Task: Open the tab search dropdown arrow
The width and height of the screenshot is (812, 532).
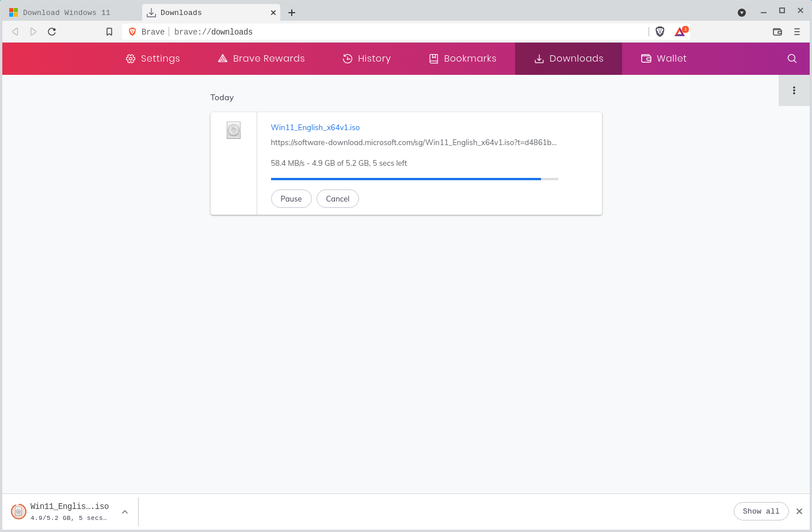Action: 742,13
